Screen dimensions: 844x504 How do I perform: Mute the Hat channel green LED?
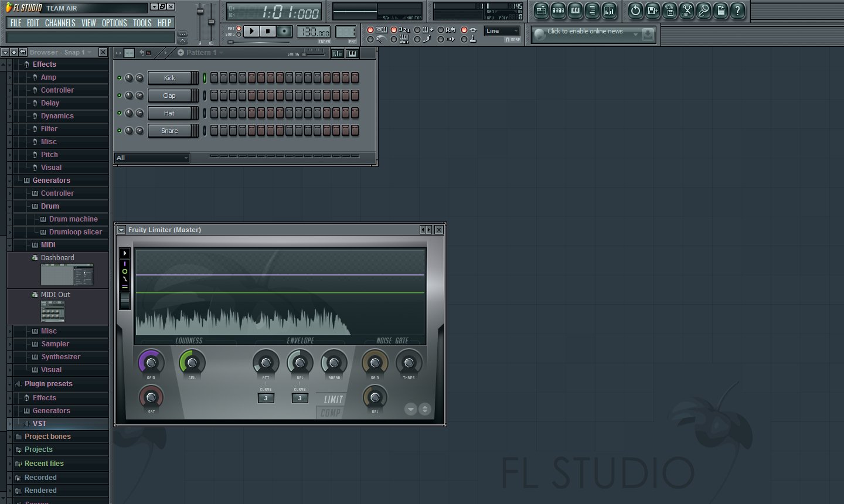coord(120,113)
